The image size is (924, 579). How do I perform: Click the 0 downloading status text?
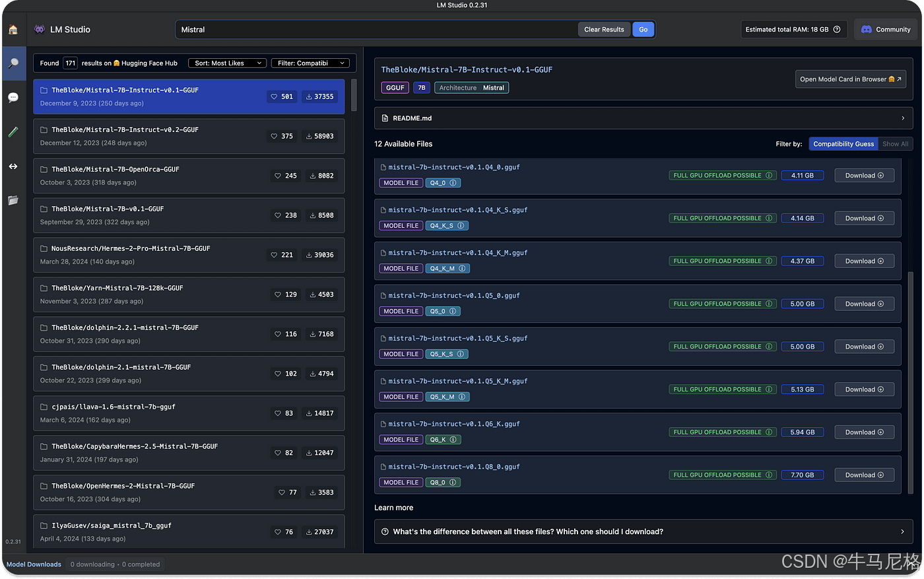(x=92, y=564)
